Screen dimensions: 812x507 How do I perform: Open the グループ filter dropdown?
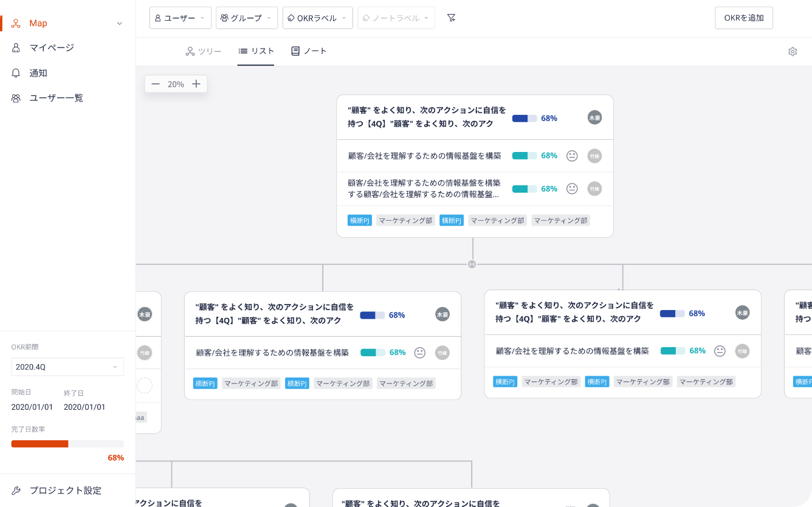pyautogui.click(x=246, y=18)
